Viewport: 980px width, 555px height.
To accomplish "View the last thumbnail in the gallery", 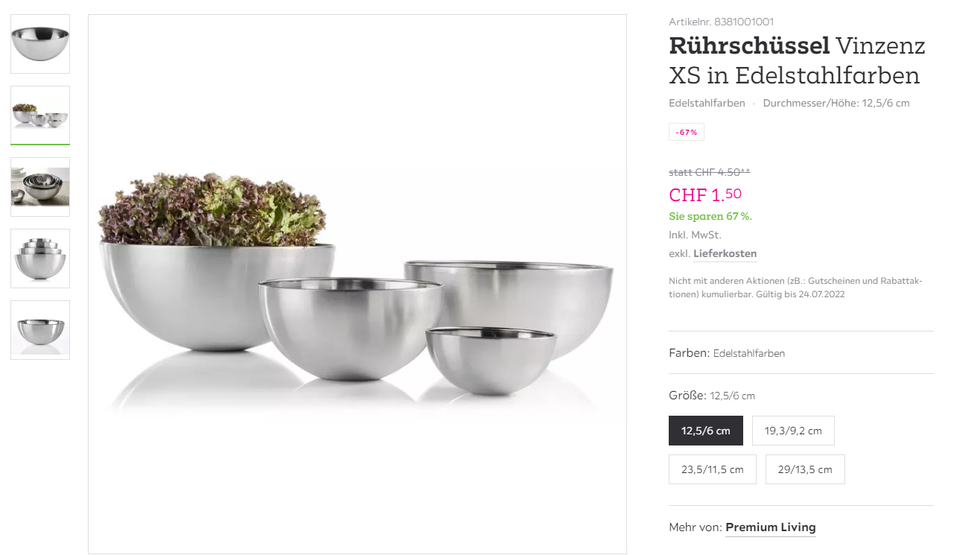I will 40,330.
